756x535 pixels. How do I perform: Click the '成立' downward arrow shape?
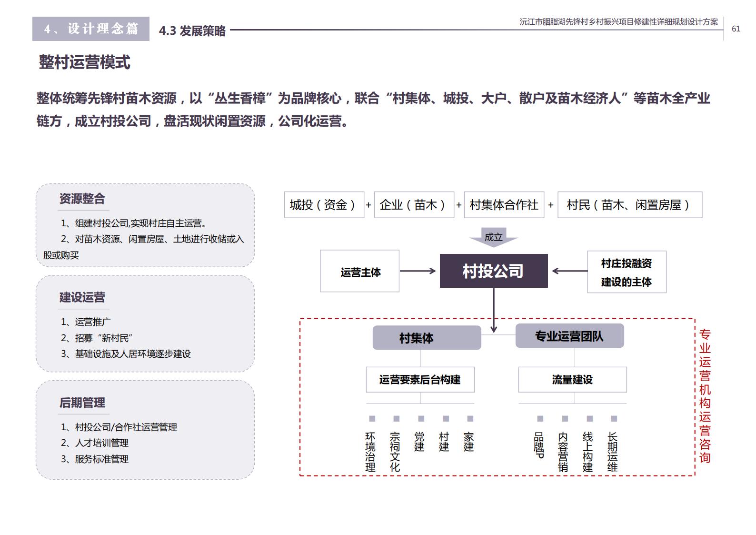tap(494, 237)
